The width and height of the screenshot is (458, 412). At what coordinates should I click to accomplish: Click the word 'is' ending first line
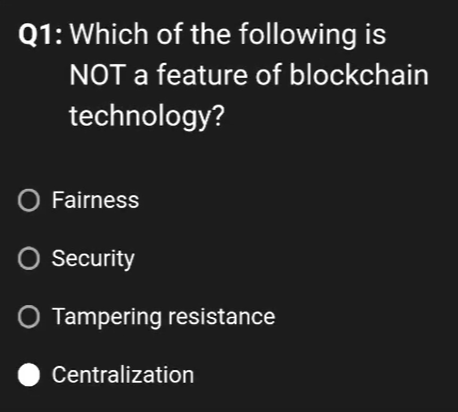(376, 34)
